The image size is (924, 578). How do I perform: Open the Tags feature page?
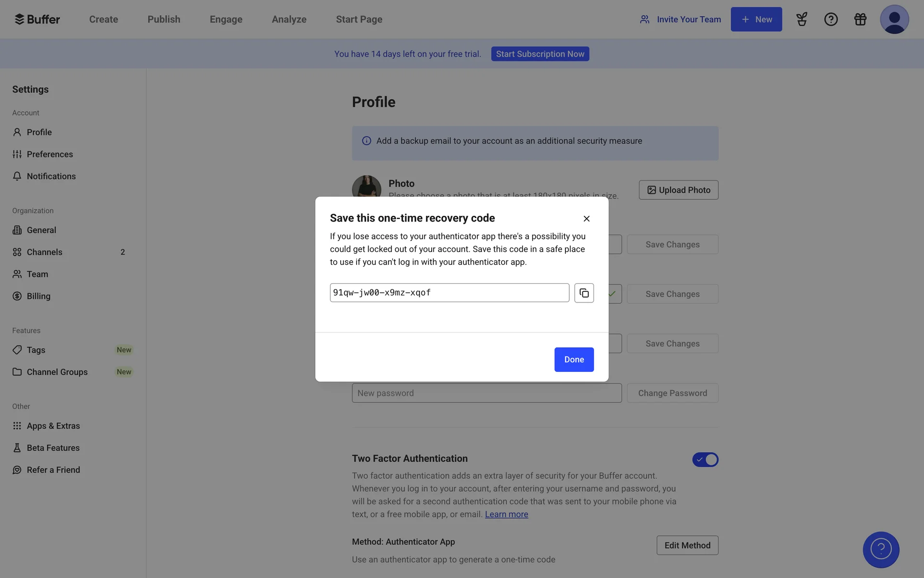(36, 350)
